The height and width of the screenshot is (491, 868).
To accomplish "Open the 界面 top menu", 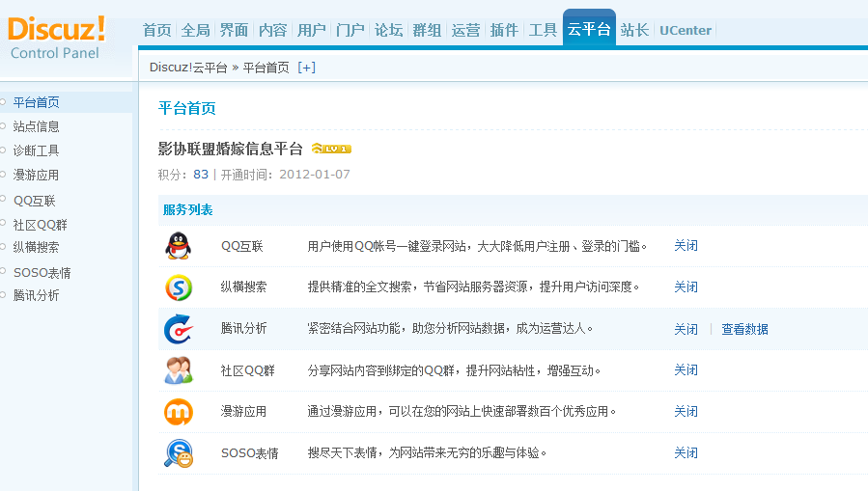I will tap(235, 30).
